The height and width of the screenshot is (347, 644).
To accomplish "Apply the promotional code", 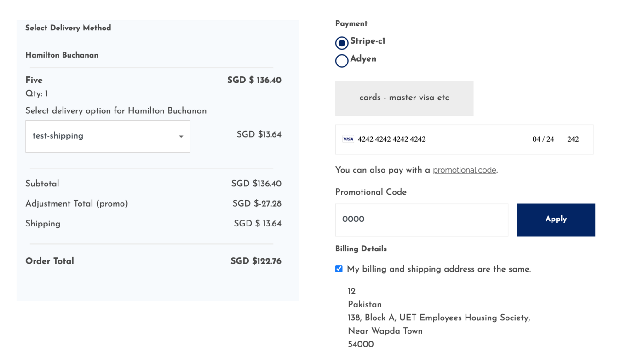I will pyautogui.click(x=556, y=220).
